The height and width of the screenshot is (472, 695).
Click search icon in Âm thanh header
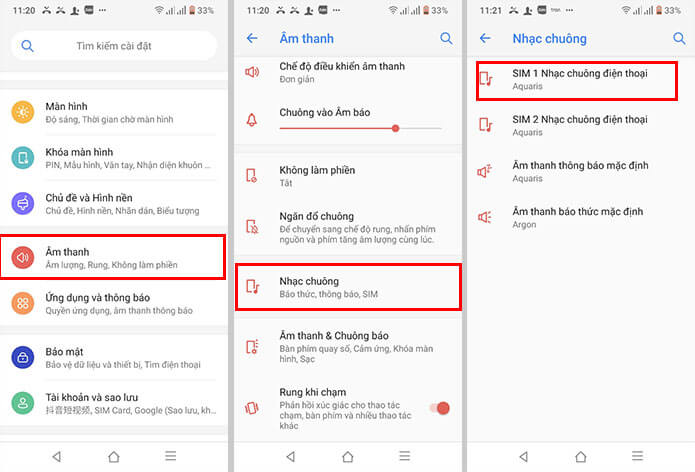click(446, 38)
